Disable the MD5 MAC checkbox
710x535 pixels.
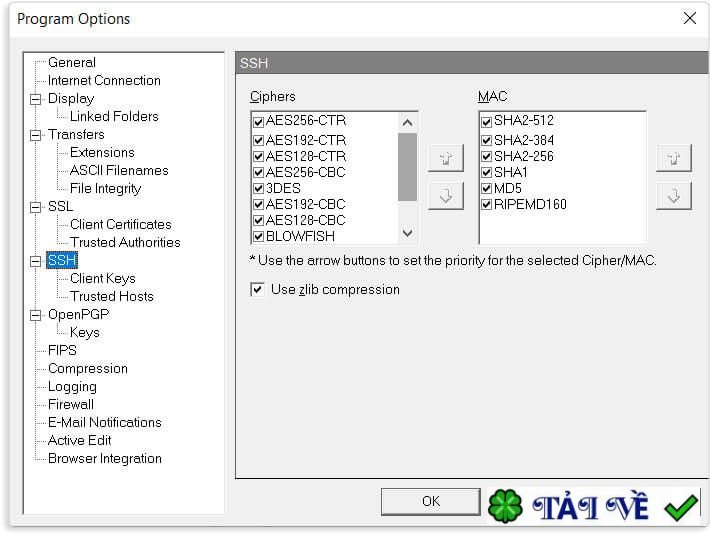[x=487, y=188]
